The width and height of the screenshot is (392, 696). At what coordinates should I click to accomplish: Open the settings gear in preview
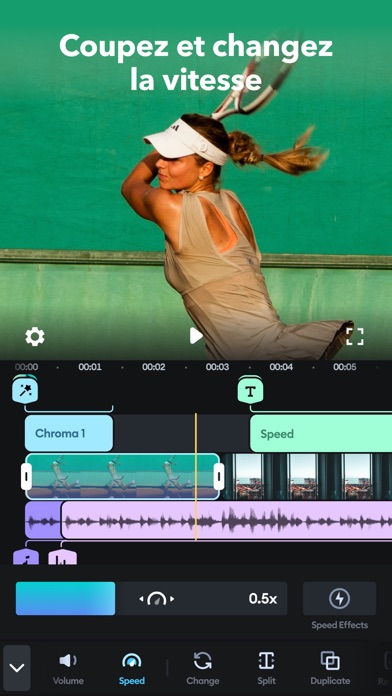click(35, 337)
